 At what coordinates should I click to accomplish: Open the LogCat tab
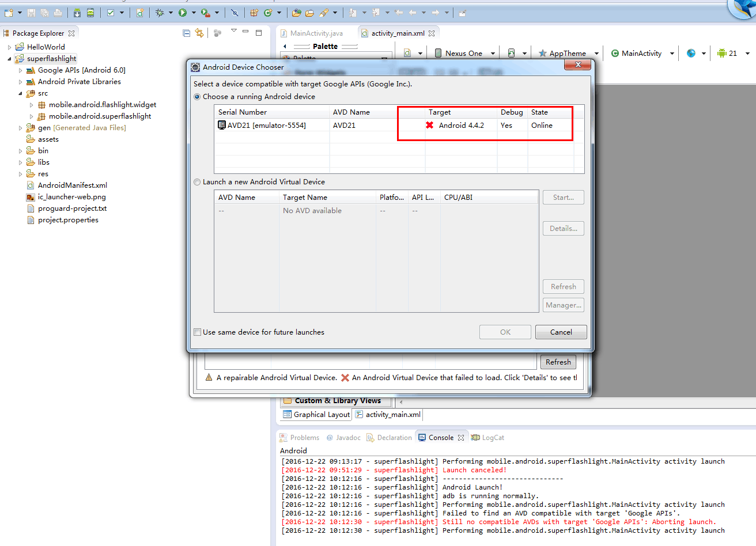click(487, 438)
